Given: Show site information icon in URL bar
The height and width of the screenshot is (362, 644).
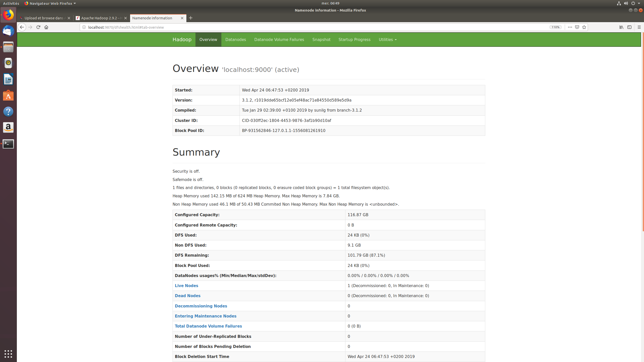Looking at the screenshot, I should tap(84, 27).
